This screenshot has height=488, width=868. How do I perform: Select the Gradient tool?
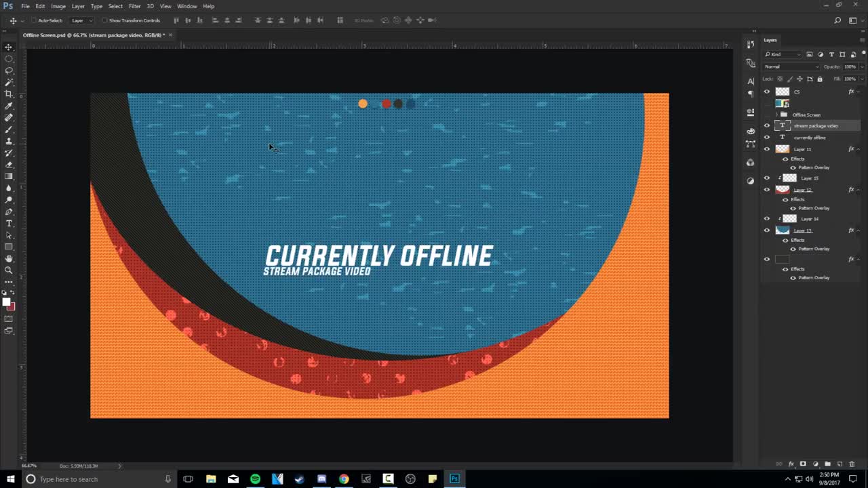click(x=9, y=176)
